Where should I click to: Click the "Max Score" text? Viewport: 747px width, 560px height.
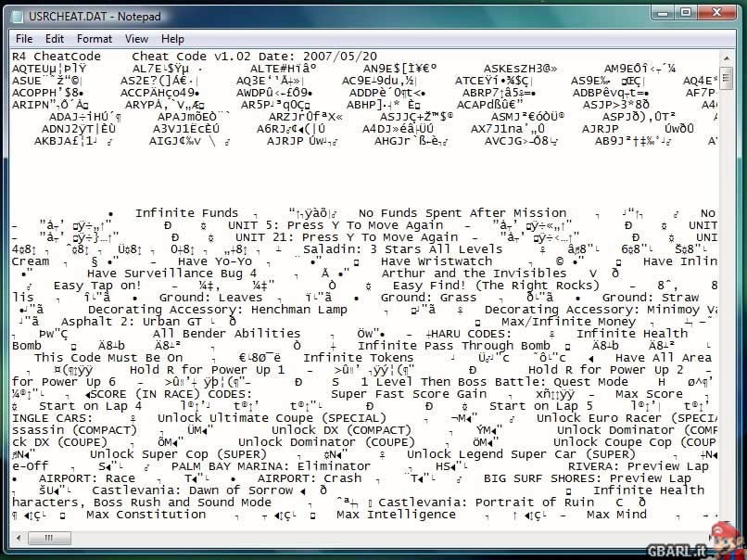(x=649, y=394)
